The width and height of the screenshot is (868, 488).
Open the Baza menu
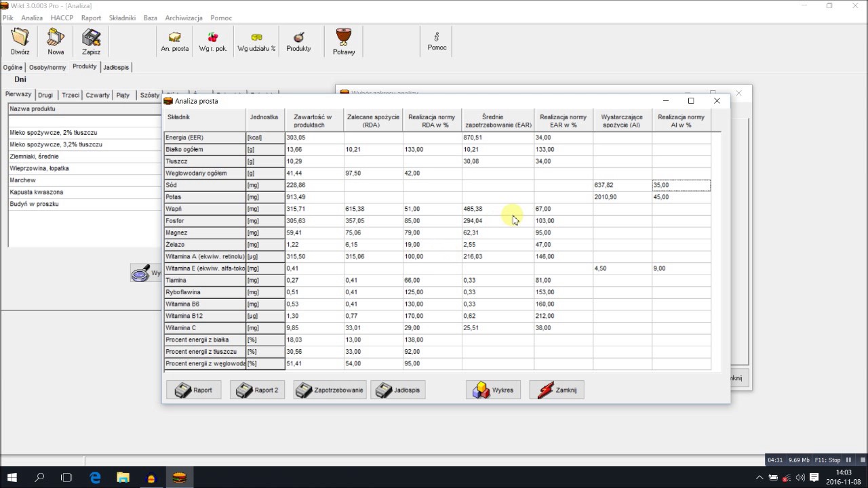[x=150, y=18]
